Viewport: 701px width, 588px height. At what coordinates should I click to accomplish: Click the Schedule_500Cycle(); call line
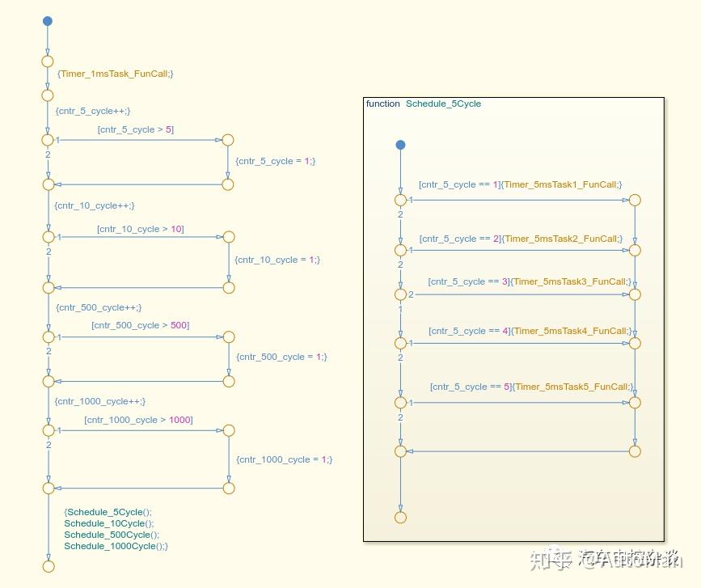tap(112, 535)
